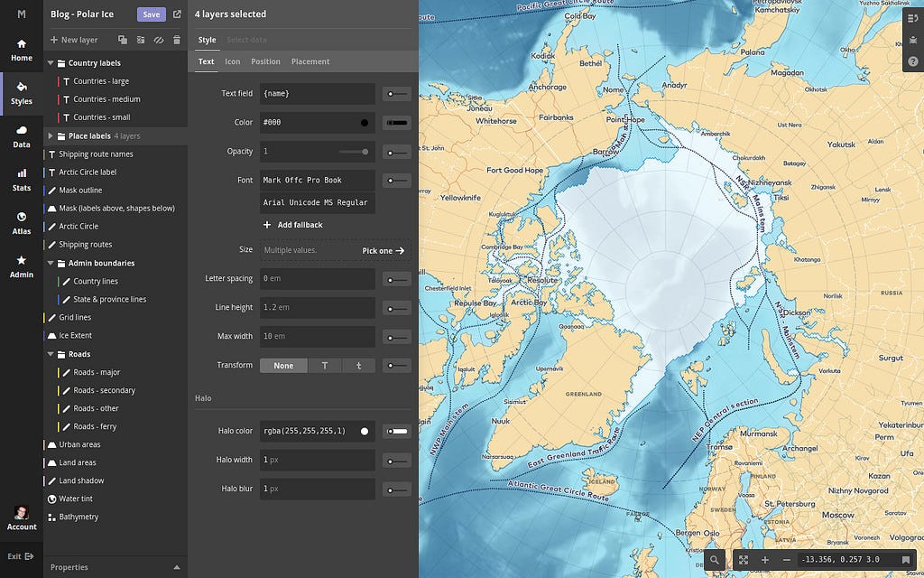Image resolution: width=924 pixels, height=578 pixels.
Task: Switch to the Atlas section
Action: pos(21,224)
